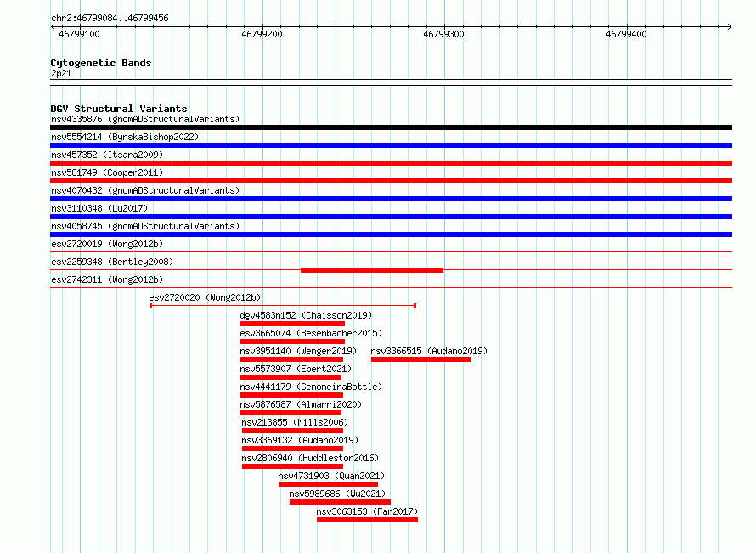Click the esv3665074 Besenbacher2015 label
The width and height of the screenshot is (756, 553).
(311, 333)
